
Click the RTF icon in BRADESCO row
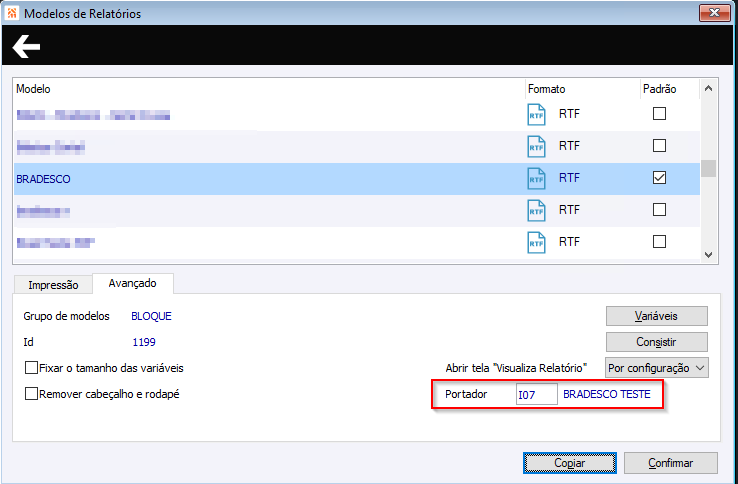[536, 179]
